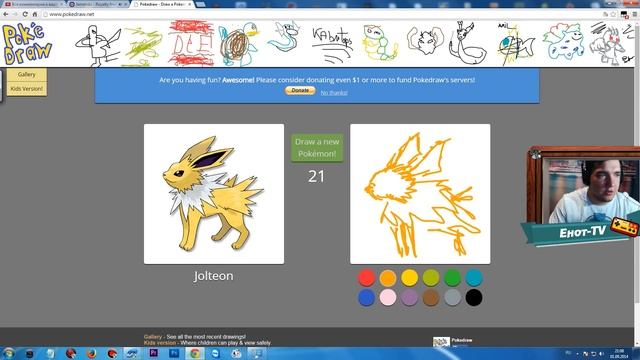Click the Gallery link in the footer
640x360 pixels.
153,337
